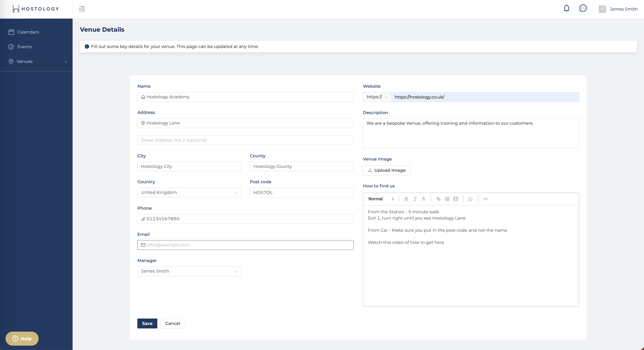
Task: Click inside How to find us editor
Action: pyautogui.click(x=471, y=256)
